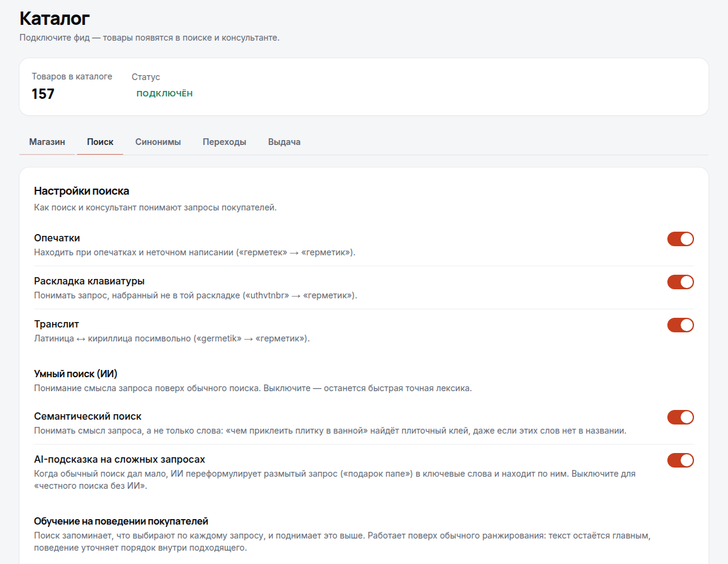
Task: Click the AI-подсказка на сложных запросах title
Action: 120,459
